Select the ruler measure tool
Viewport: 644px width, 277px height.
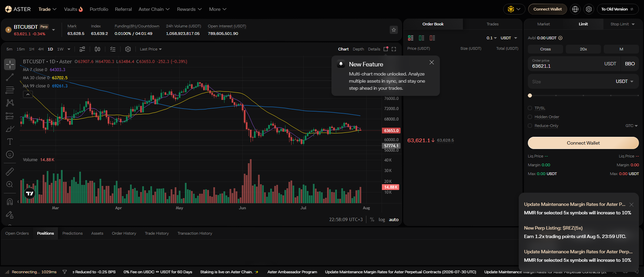coord(10,172)
